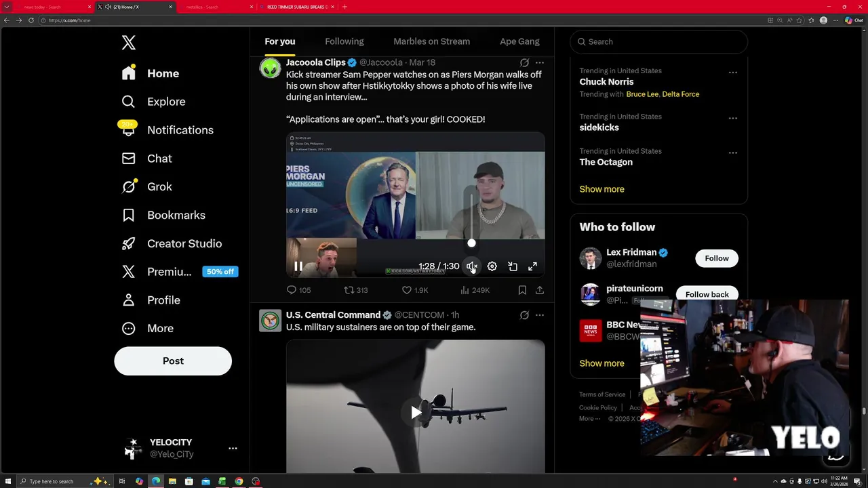Switch to the Ape Gang tab
This screenshot has height=488, width=868.
click(x=520, y=41)
